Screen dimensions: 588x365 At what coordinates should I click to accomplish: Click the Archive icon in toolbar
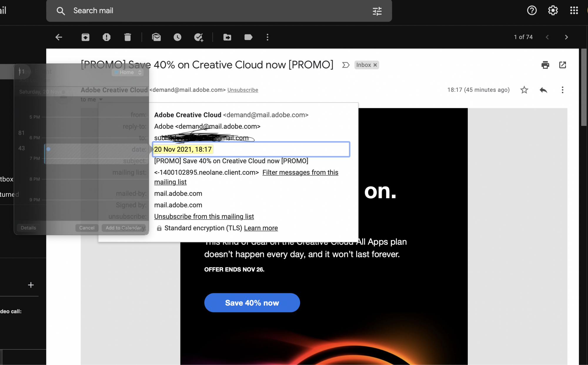[85, 37]
